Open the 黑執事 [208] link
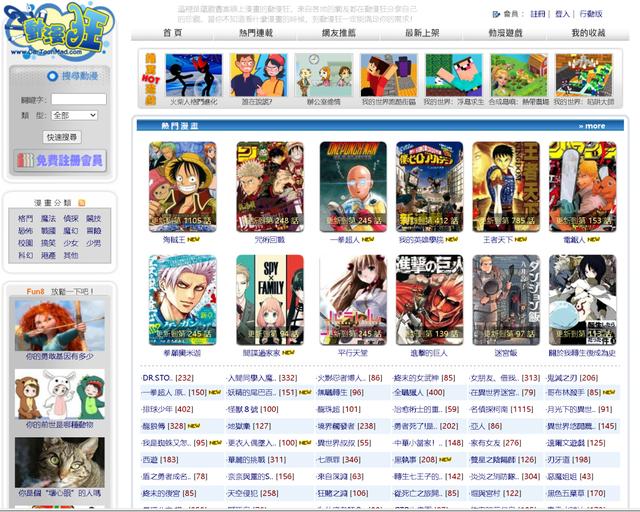The height and width of the screenshot is (512, 640). pos(415,460)
